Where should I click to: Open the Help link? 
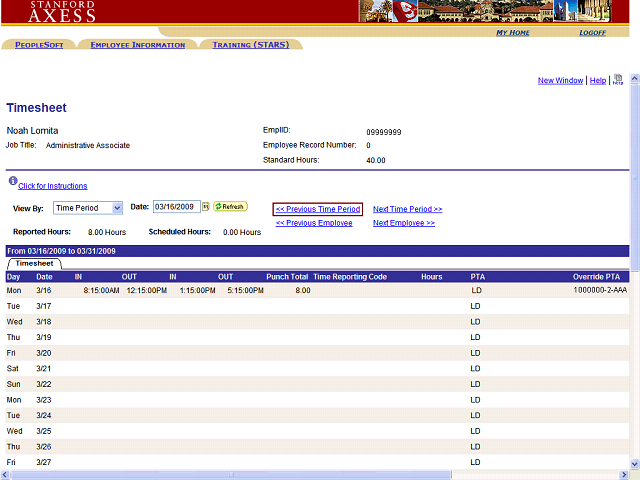point(597,81)
